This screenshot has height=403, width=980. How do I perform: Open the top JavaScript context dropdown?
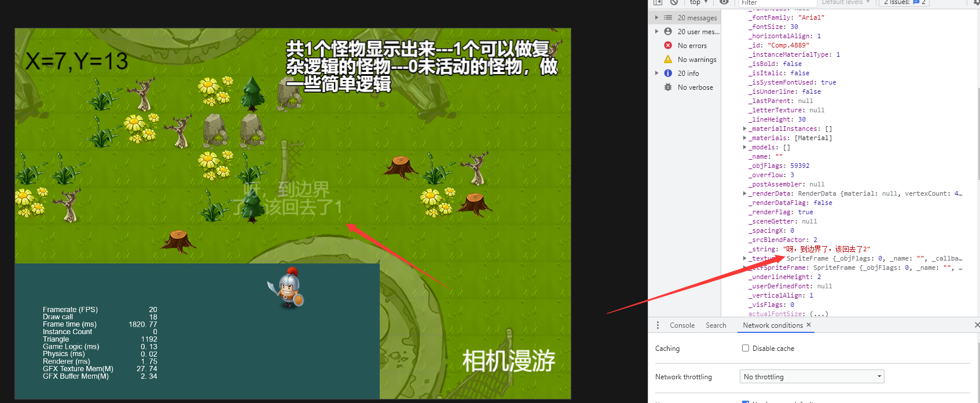click(699, 2)
